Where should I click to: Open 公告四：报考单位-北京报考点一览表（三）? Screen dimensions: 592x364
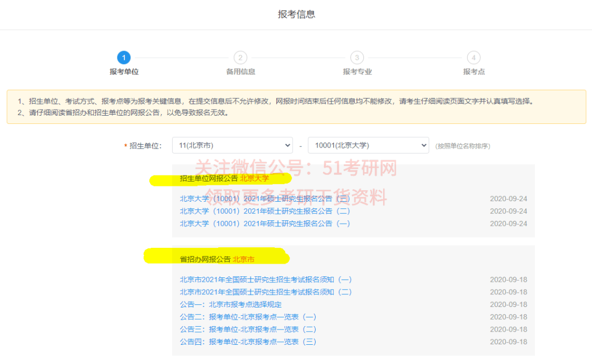pos(248,342)
